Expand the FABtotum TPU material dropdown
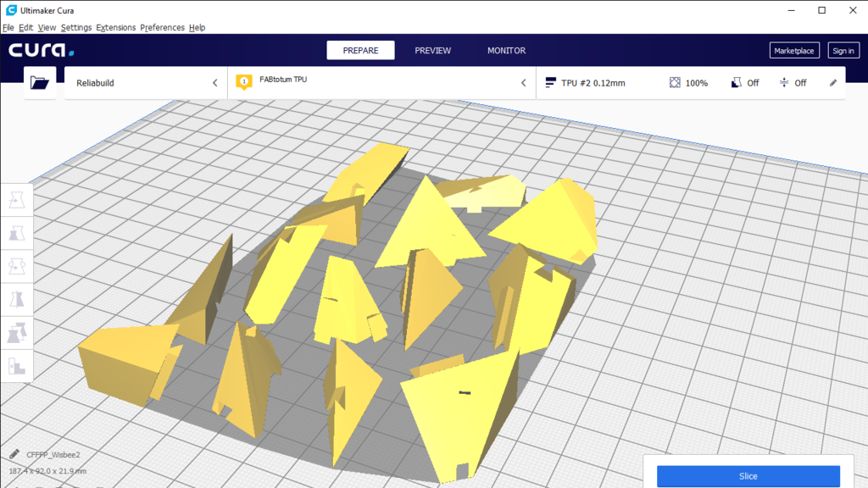The width and height of the screenshot is (868, 488). [x=524, y=82]
